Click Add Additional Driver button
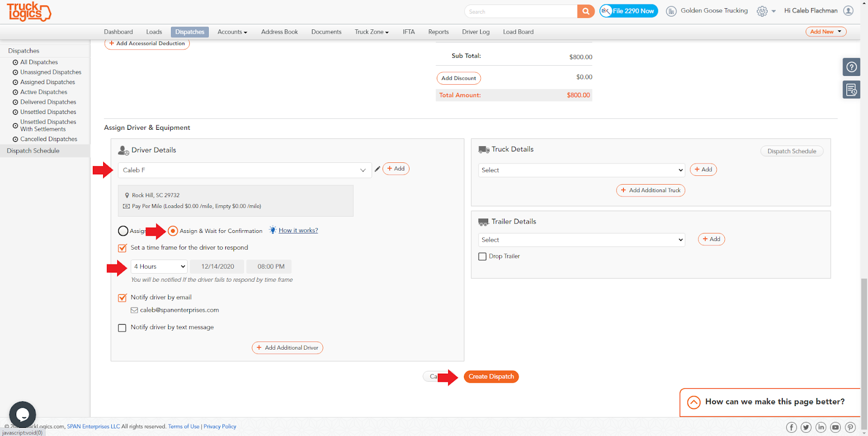 pyautogui.click(x=288, y=347)
